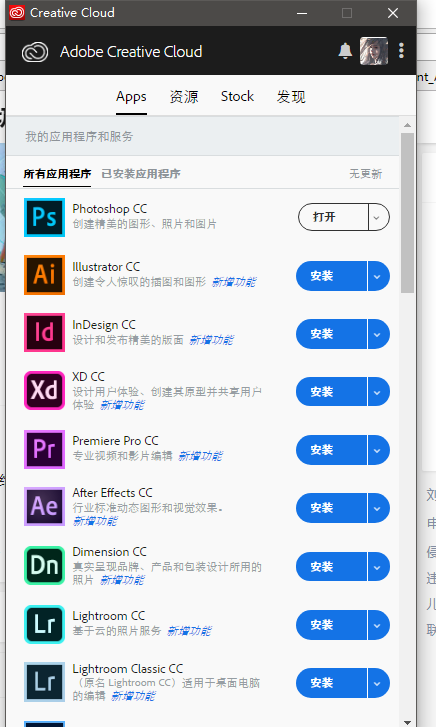Screen dimensions: 436x727
Task: Open Illustrator CC 新增功能 link
Action: (234, 282)
